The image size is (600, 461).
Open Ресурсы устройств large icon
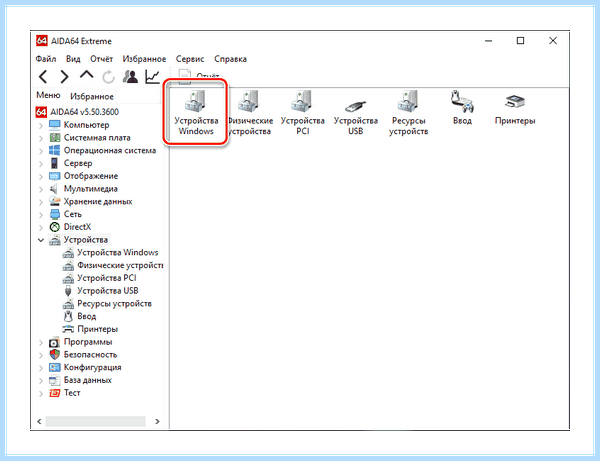(408, 112)
